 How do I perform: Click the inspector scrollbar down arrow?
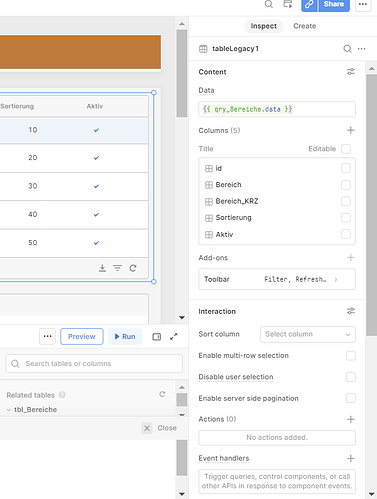point(372,494)
